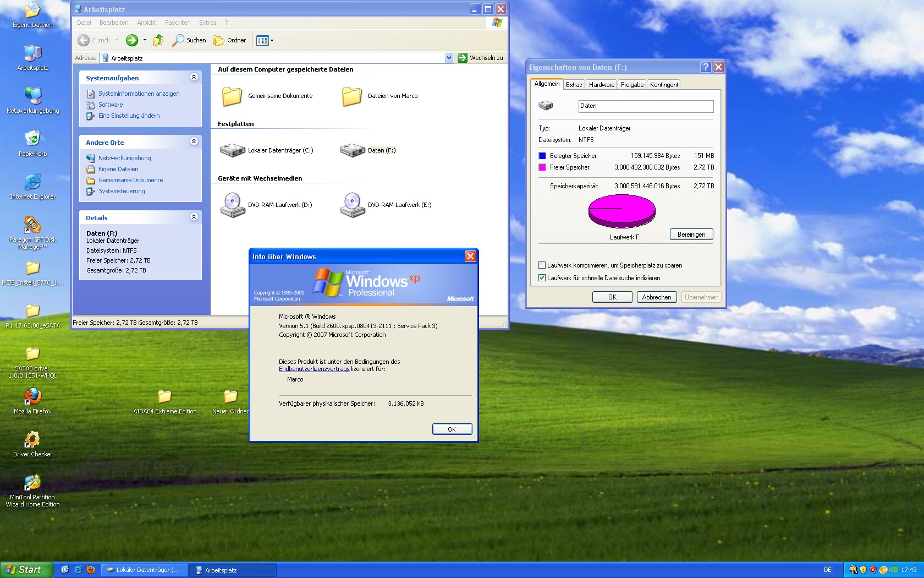Go back with the Zurück button
The height and width of the screenshot is (578, 924).
pos(95,40)
